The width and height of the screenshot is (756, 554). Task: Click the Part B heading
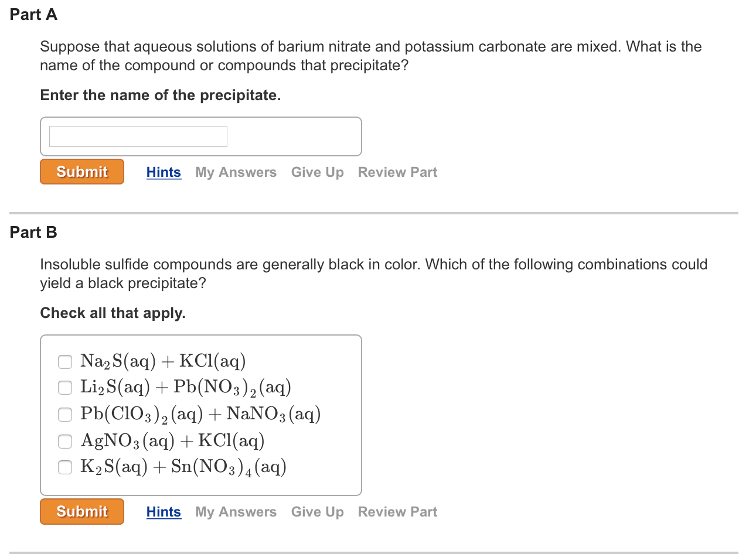[33, 232]
